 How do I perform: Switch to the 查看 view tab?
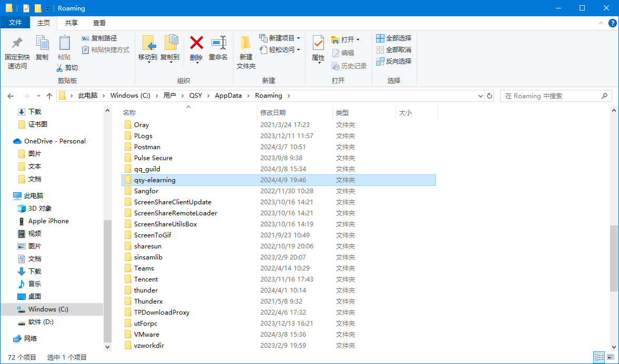pyautogui.click(x=99, y=23)
